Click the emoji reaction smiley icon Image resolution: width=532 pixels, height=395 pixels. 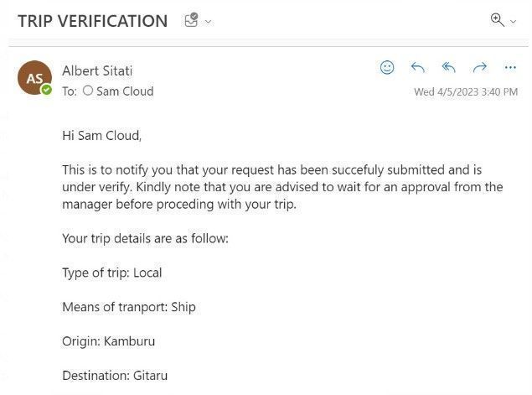click(x=387, y=68)
